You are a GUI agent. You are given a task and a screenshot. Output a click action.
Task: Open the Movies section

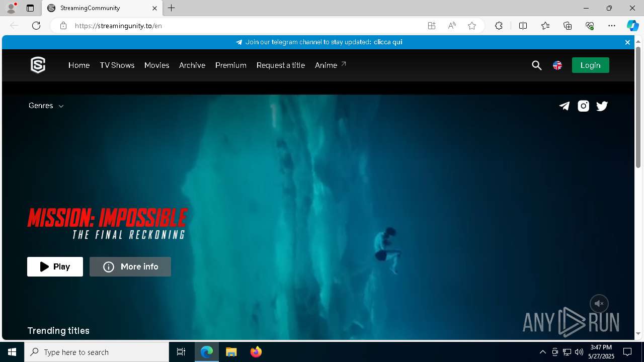coord(156,65)
